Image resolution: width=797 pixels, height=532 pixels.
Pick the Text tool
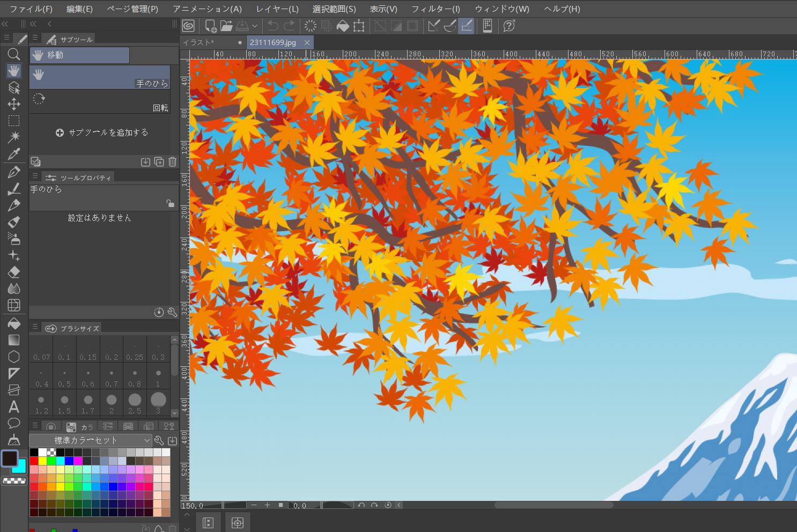[14, 407]
